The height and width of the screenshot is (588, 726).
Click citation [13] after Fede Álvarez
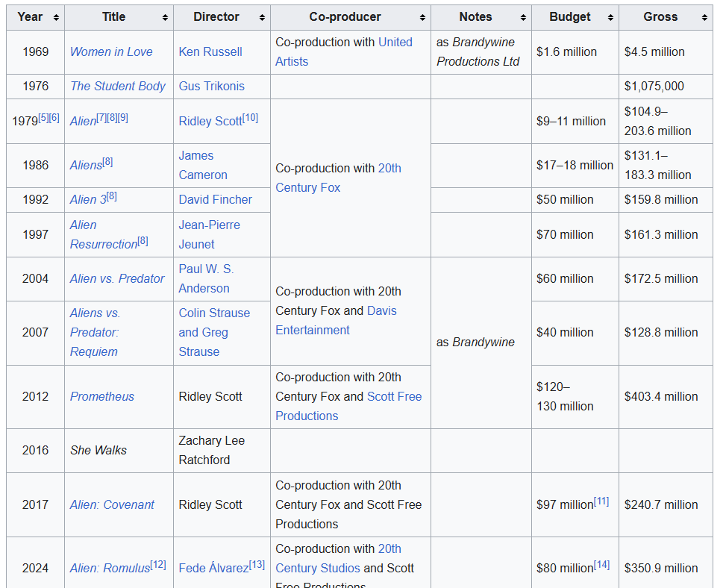pyautogui.click(x=257, y=564)
